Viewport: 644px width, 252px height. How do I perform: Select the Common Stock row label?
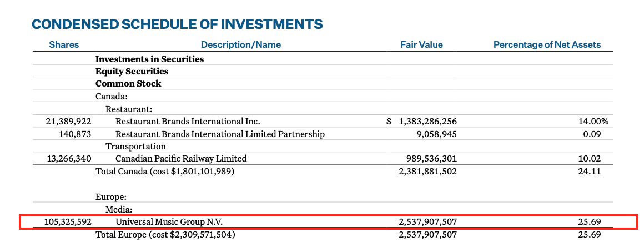128,83
